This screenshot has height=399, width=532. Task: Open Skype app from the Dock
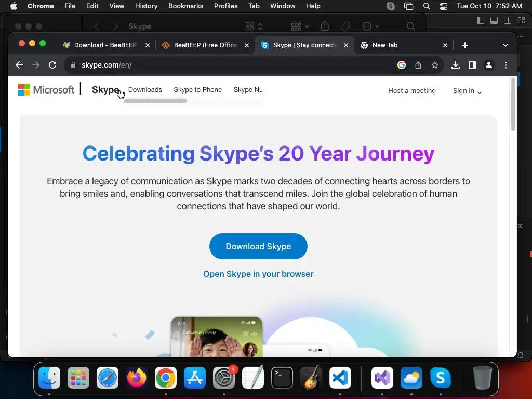click(x=441, y=378)
